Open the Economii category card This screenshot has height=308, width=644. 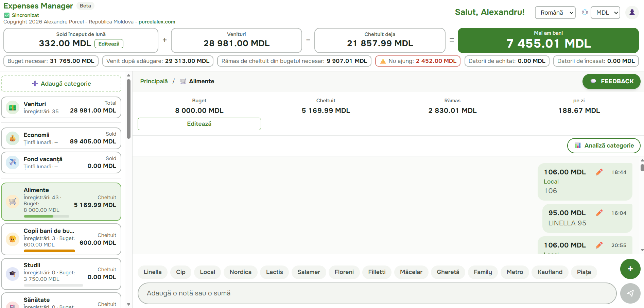61,138
